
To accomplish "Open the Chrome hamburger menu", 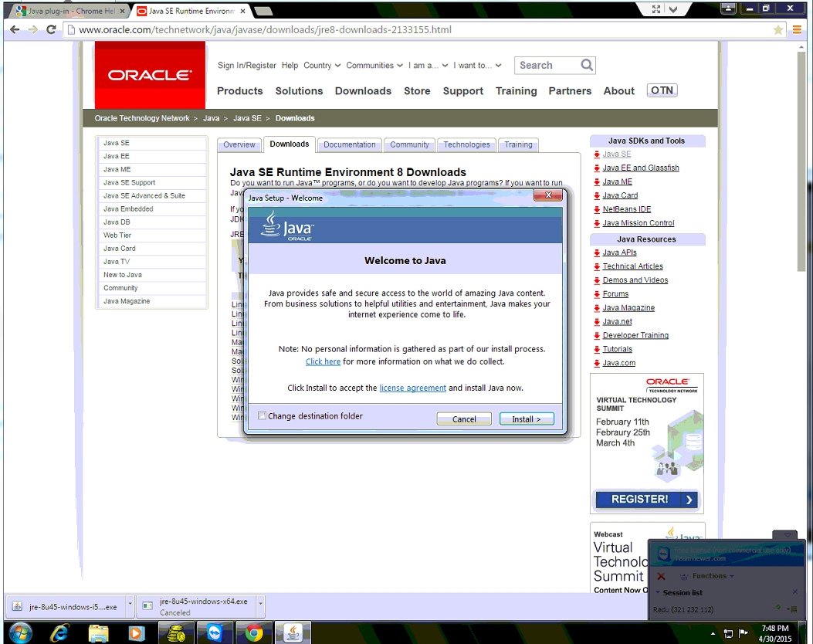I will [797, 30].
